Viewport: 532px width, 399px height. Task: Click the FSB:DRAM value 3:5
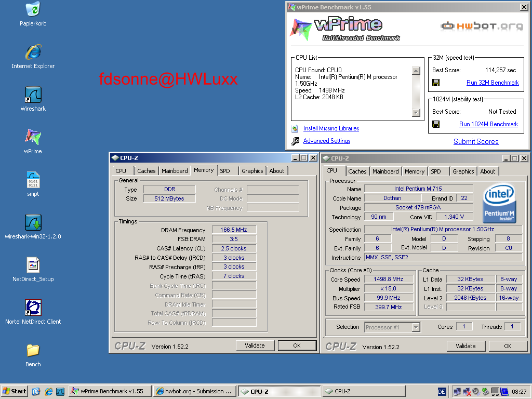[x=234, y=239]
